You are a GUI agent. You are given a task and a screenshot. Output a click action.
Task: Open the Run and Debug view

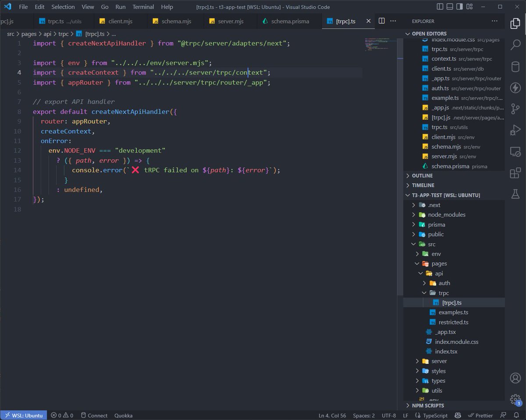515,130
